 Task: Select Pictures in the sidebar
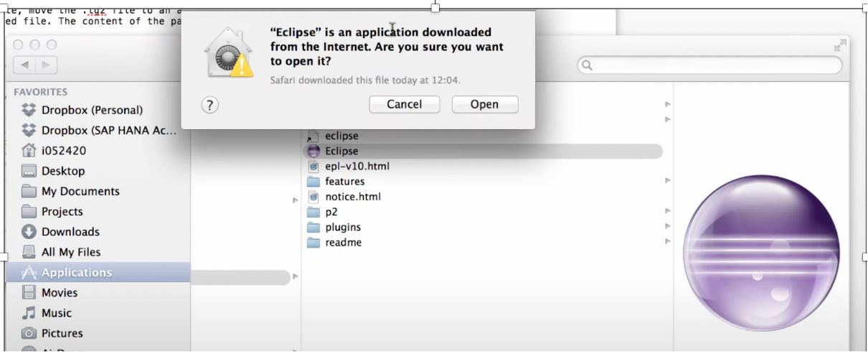[x=98, y=333]
